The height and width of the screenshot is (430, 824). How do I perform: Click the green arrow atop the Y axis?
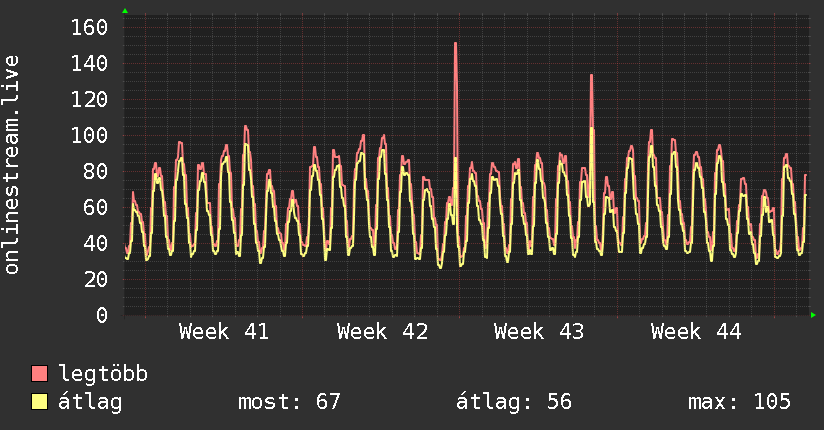click(125, 11)
